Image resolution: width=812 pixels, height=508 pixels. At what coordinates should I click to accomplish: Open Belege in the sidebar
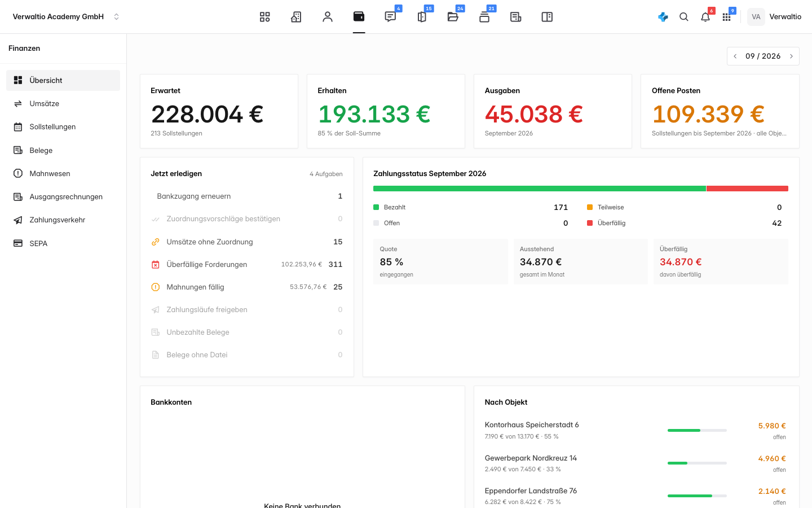tap(63, 150)
